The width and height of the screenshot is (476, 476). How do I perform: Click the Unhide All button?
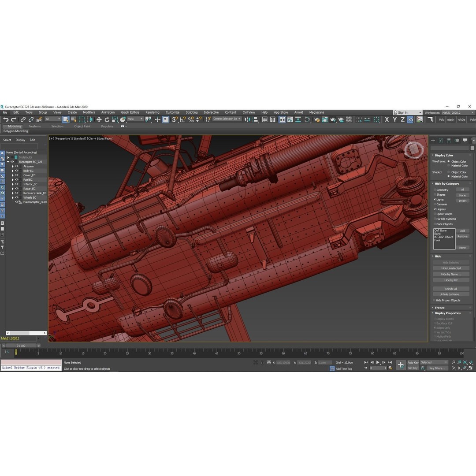[451, 289]
